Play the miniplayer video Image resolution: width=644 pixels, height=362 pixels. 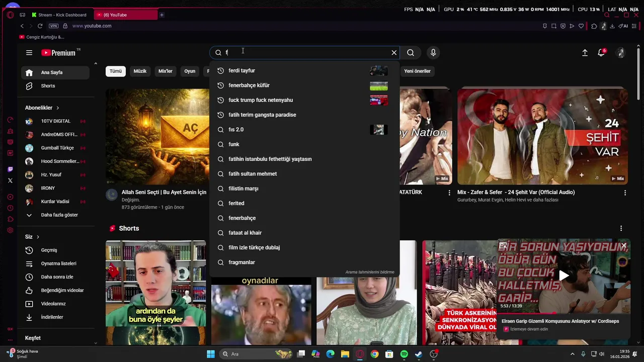(x=563, y=276)
